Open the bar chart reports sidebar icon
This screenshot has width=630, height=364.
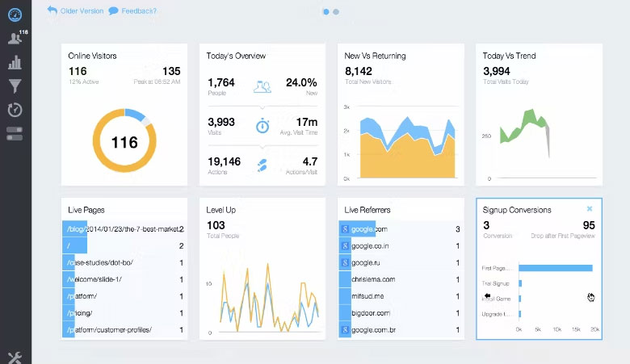(x=15, y=62)
